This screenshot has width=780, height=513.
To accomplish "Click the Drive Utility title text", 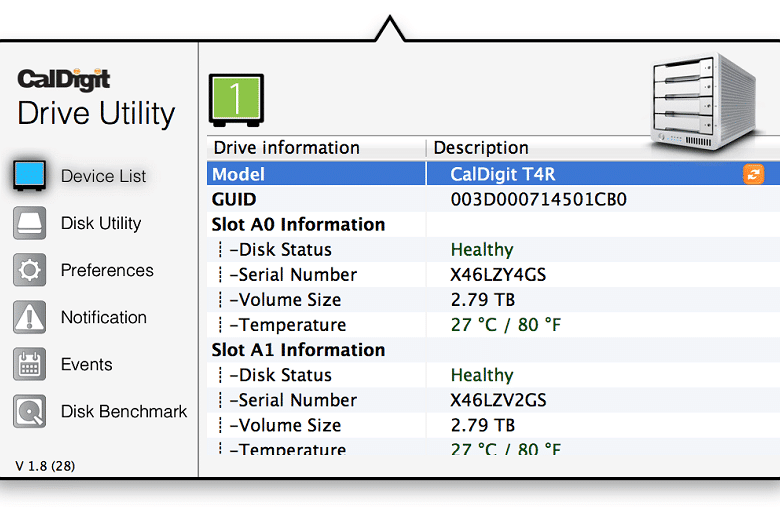I will [x=97, y=113].
